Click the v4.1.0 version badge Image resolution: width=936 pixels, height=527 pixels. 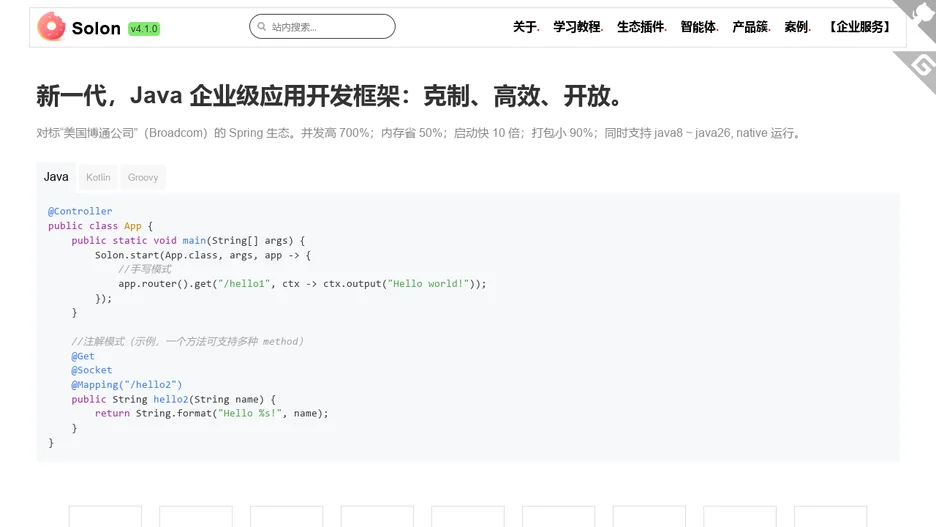(144, 29)
